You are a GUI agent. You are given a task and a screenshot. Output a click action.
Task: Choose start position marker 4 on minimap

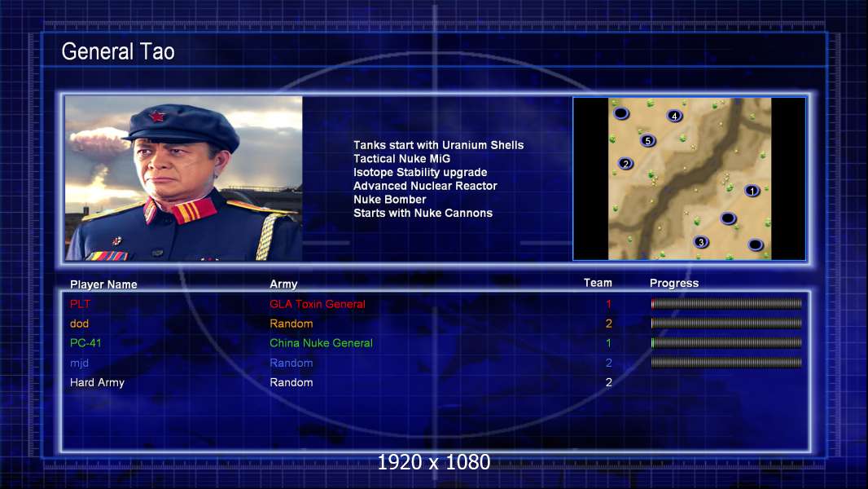[674, 117]
